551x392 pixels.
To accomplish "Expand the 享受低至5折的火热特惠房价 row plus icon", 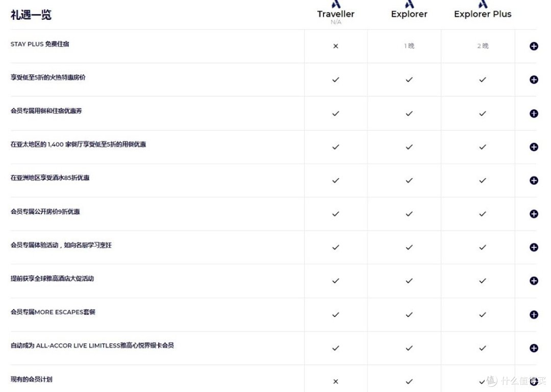I will coord(534,80).
